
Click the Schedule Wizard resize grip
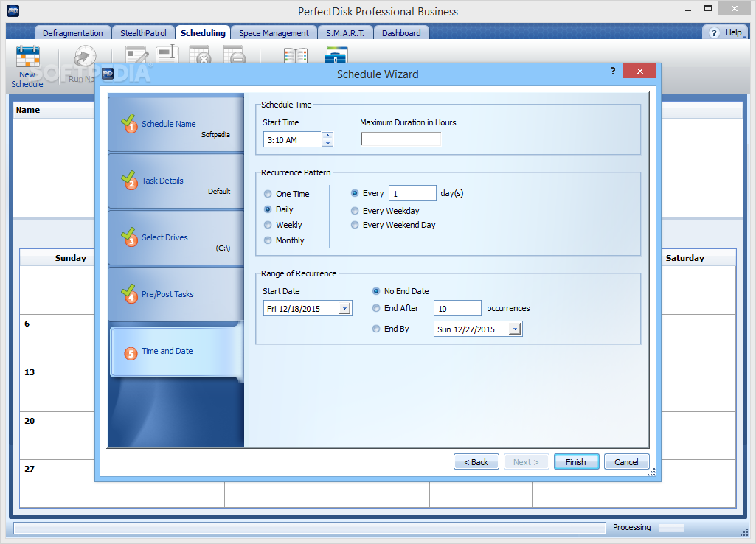click(651, 472)
